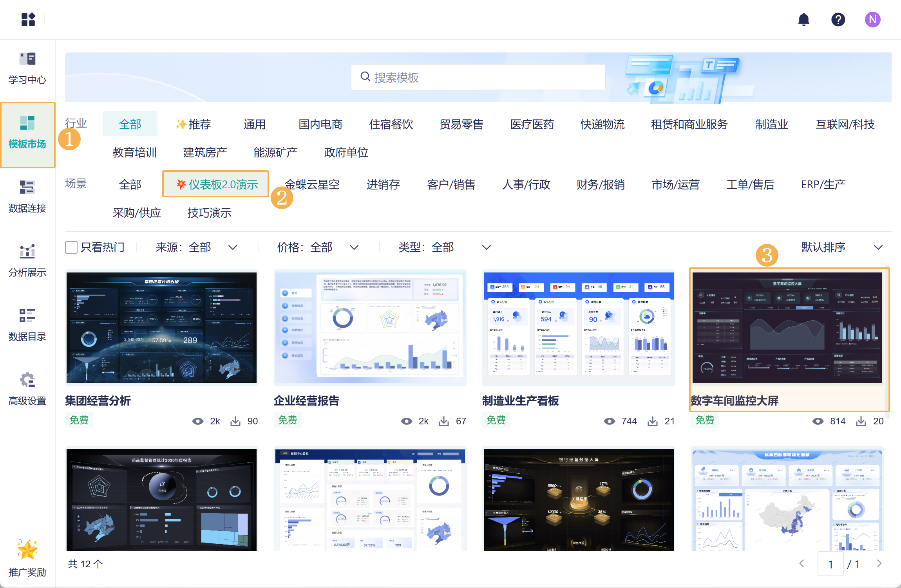This screenshot has height=588, width=901.
Task: Enable the 只看热门 checkbox
Action: point(71,247)
